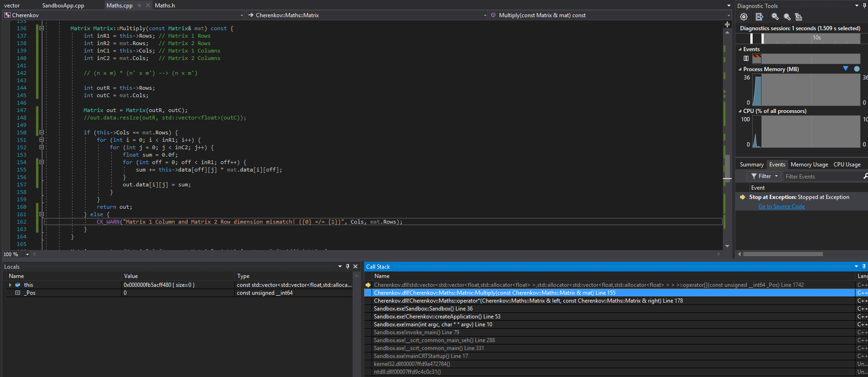The image size is (868, 377).
Task: Switch to the Memory Usage tab
Action: tap(809, 165)
